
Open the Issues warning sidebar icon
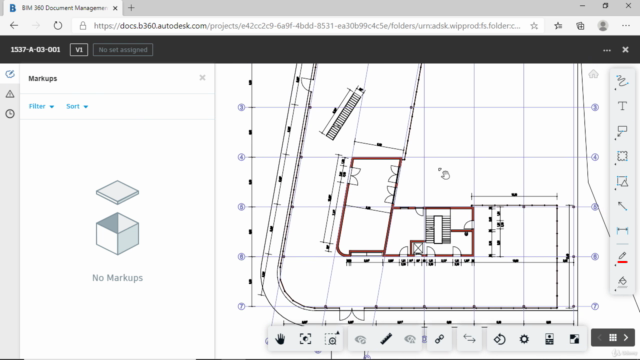(10, 94)
